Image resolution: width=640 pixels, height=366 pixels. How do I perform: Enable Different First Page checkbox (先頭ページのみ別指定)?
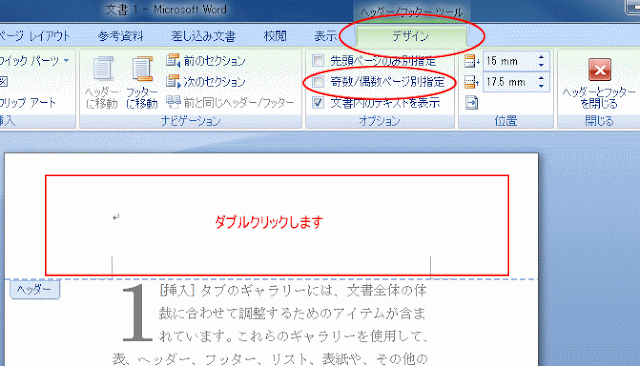318,61
